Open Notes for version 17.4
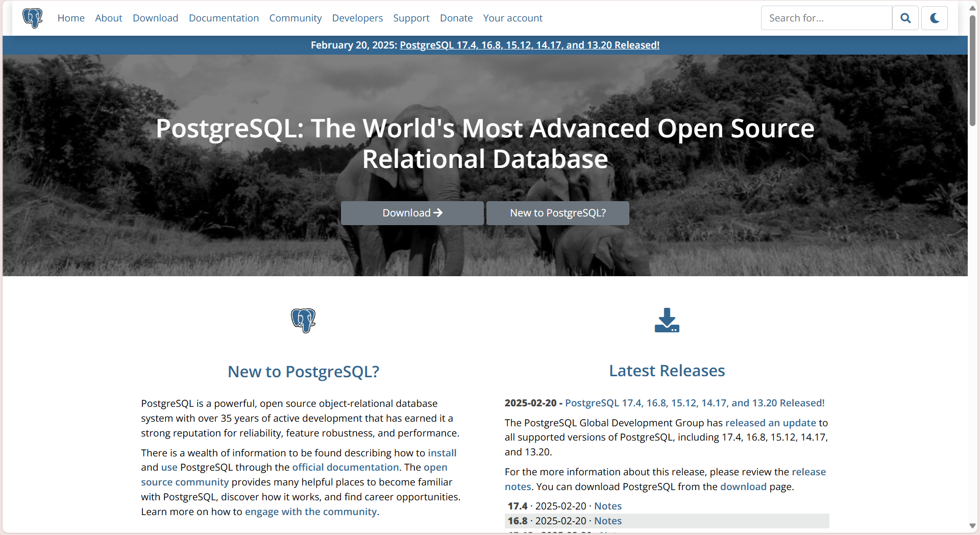Viewport: 980px width, 535px height. pos(608,506)
